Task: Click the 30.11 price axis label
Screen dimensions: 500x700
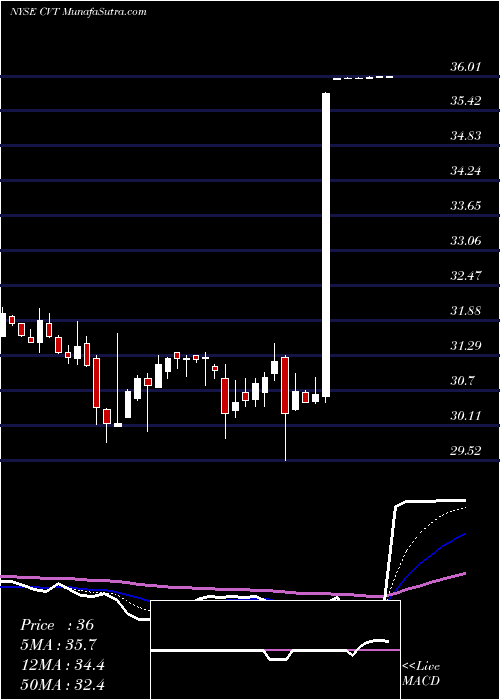Action: coord(466,416)
